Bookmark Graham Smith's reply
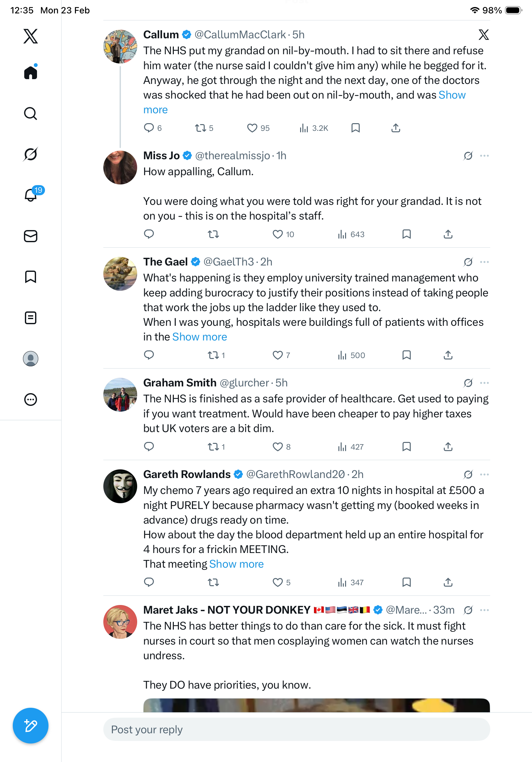Screen dimensions: 532x762 [x=406, y=447]
